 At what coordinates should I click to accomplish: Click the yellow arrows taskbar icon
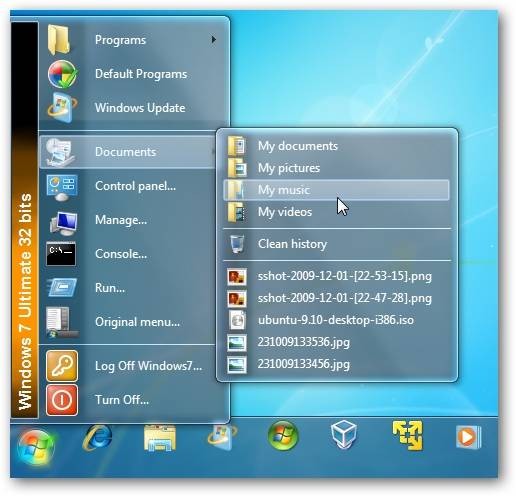point(407,435)
